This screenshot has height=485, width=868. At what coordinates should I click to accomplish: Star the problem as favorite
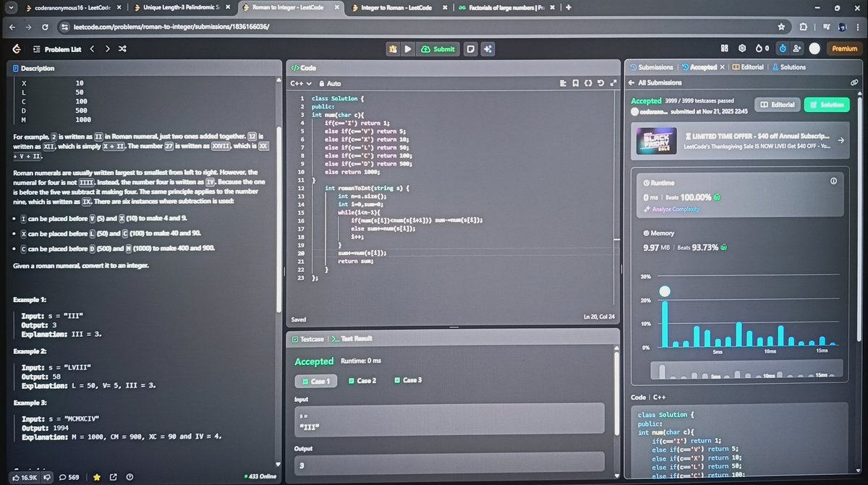tap(95, 476)
